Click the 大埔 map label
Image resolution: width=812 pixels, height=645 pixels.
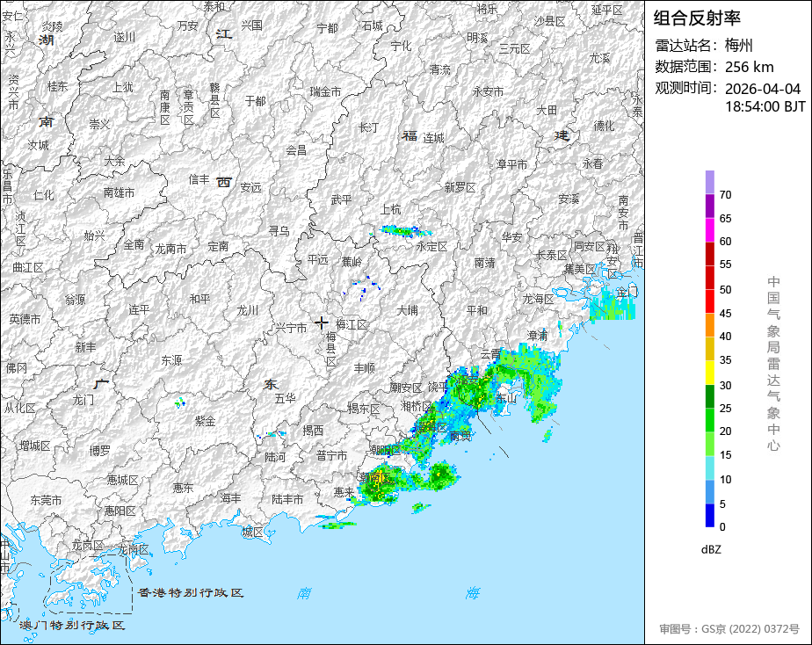tap(407, 310)
